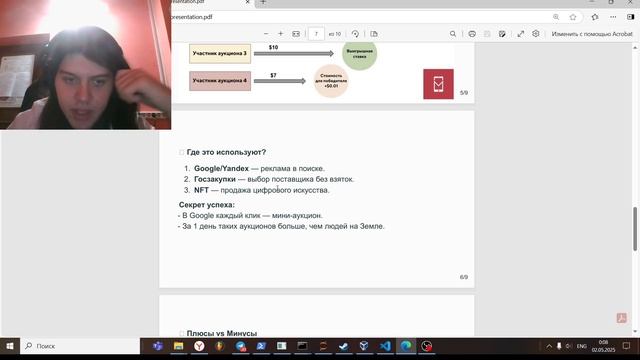Toggle fit-to-width page view icon

pyautogui.click(x=296, y=34)
